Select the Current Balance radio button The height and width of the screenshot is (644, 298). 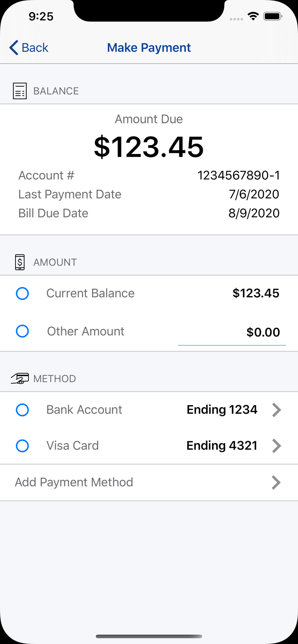(x=23, y=293)
